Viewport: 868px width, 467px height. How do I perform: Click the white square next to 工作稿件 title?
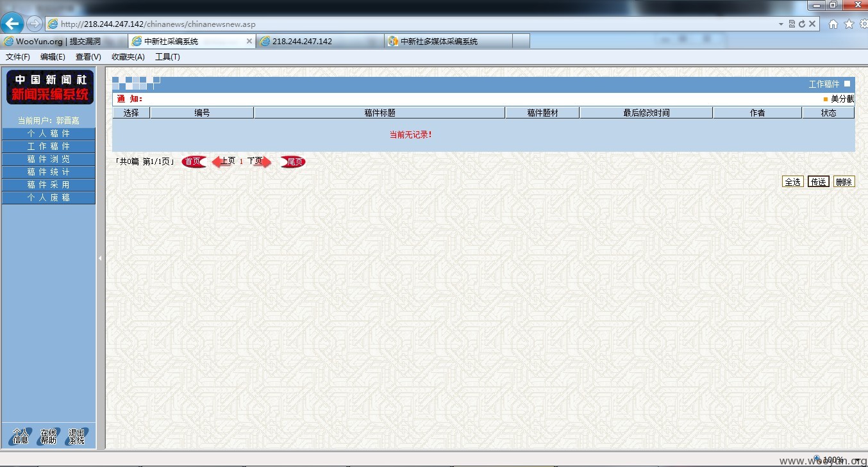[x=847, y=84]
